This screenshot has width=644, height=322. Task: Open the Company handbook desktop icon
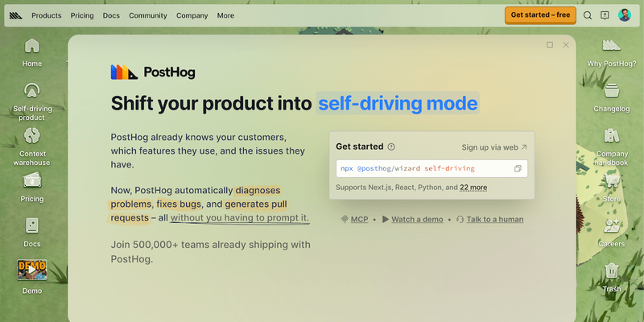pyautogui.click(x=612, y=147)
